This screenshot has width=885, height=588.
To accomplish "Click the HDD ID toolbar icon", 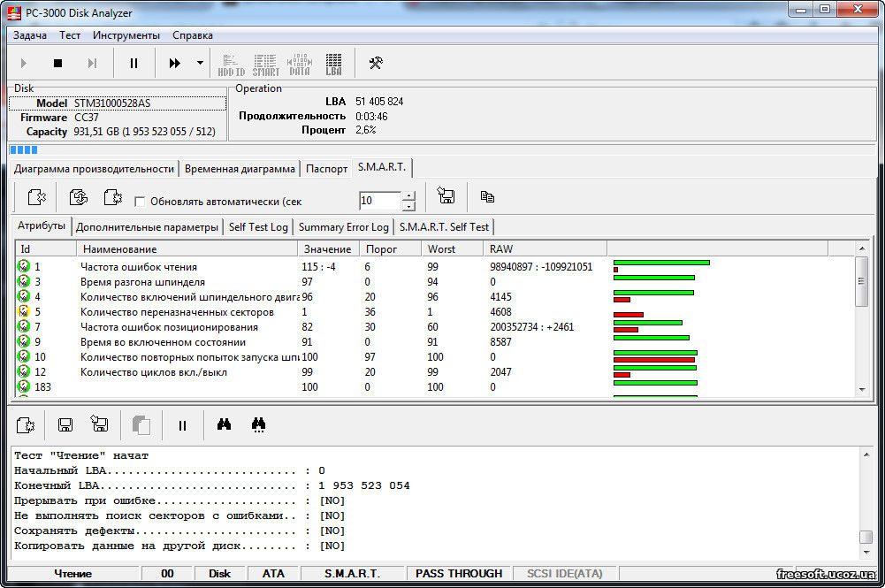I will [x=232, y=65].
